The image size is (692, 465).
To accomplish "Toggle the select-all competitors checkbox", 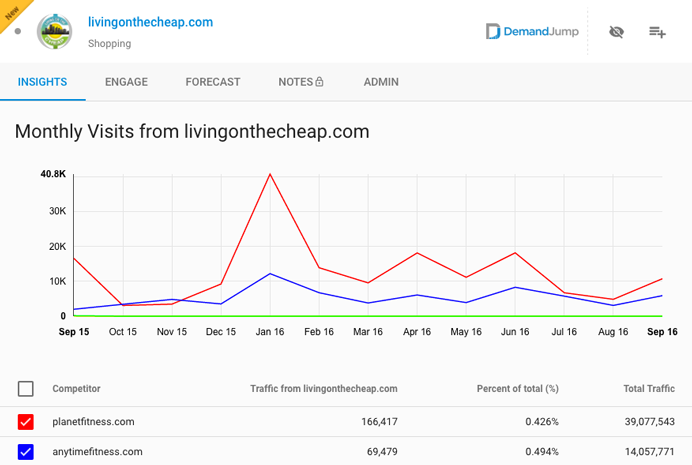I will (26, 389).
